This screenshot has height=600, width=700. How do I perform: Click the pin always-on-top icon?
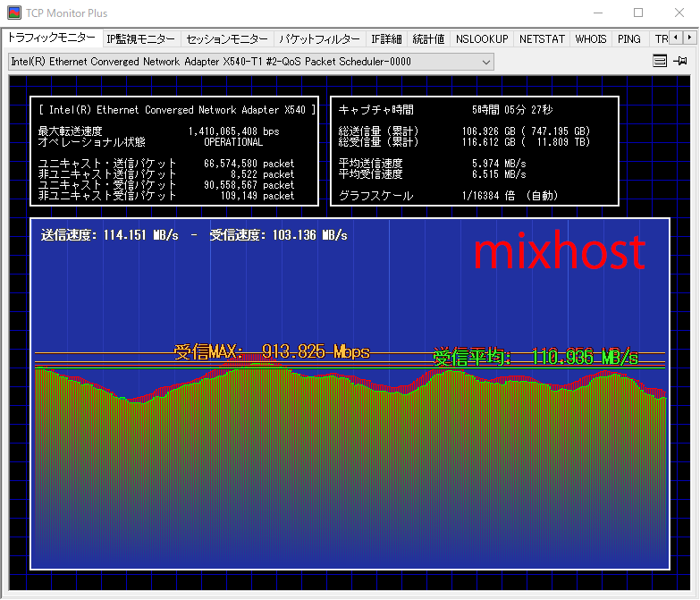click(x=681, y=62)
